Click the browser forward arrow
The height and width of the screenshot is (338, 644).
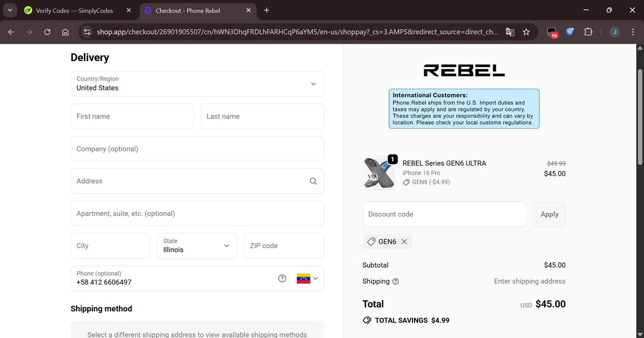(x=29, y=32)
